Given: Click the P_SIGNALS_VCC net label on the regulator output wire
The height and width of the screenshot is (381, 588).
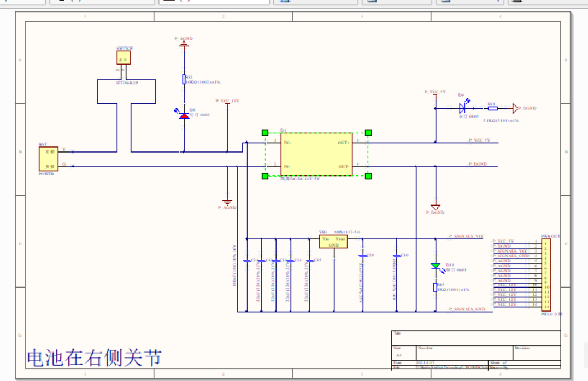Looking at the screenshot, I should tap(467, 236).
